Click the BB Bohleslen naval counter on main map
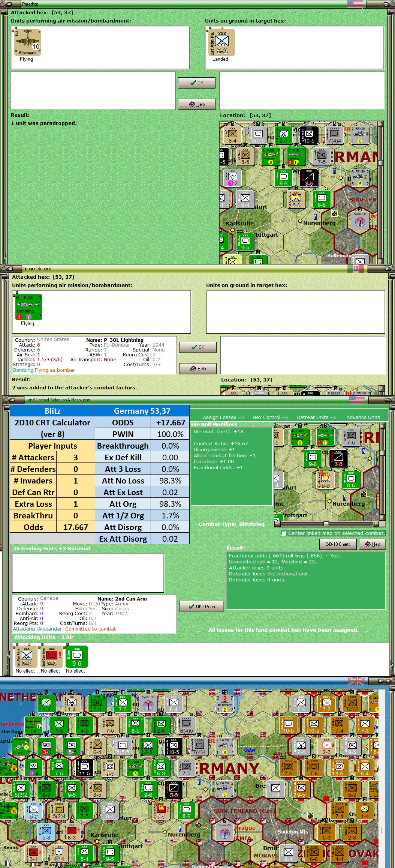 [225, 704]
